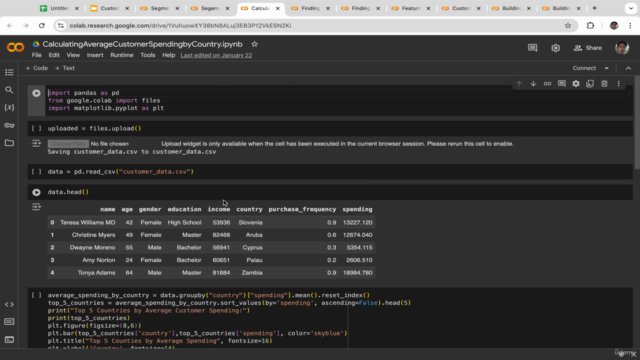Open notebook settings gear in header
The image size is (640, 360).
pyautogui.click(x=556, y=48)
